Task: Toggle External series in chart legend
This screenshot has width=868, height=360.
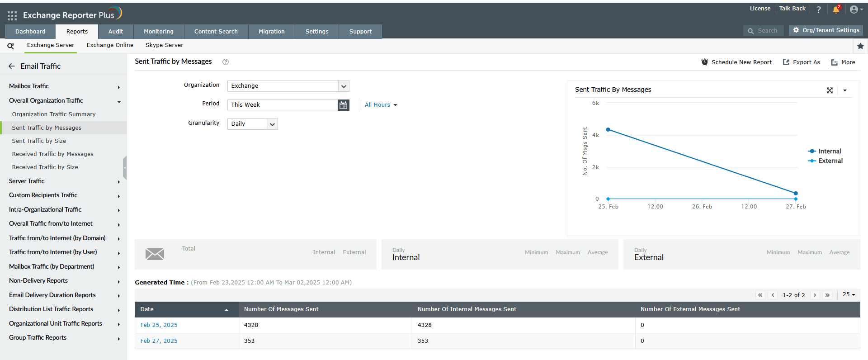Action: pyautogui.click(x=826, y=161)
